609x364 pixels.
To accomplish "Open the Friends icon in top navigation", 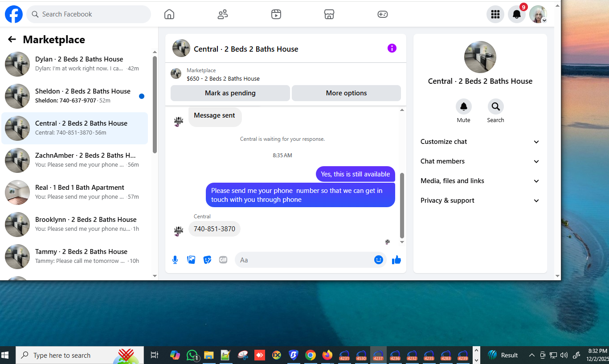I will click(x=223, y=14).
